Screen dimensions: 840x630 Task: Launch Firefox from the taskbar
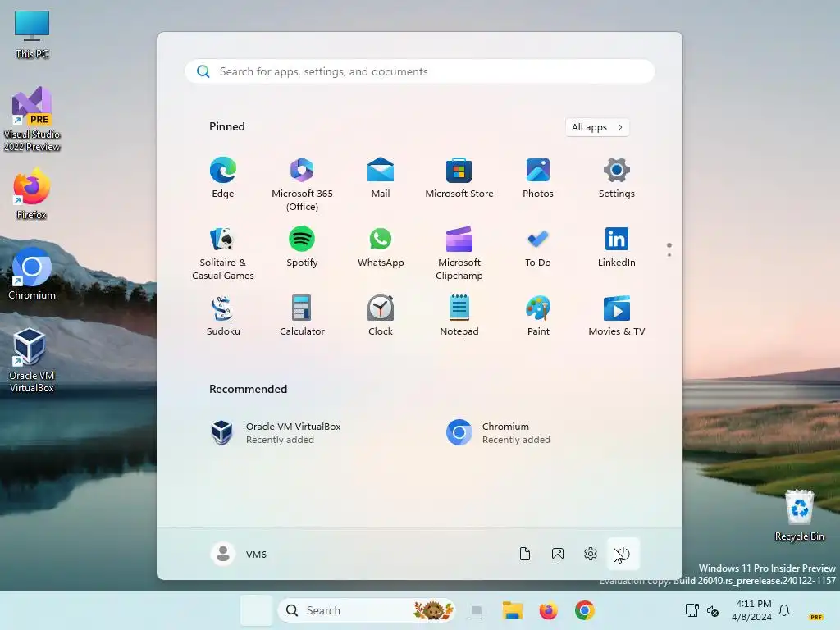click(x=548, y=610)
